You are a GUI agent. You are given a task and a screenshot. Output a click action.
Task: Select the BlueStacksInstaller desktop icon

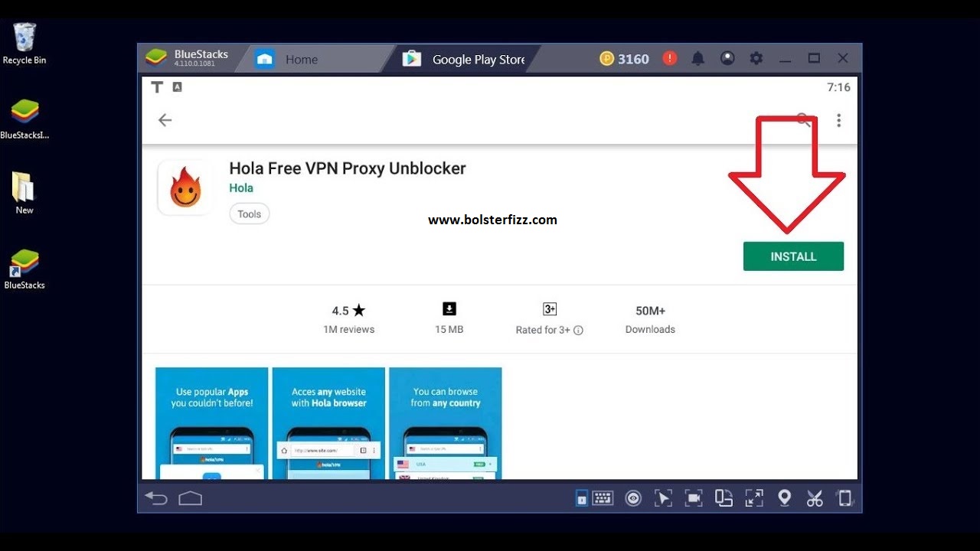[x=24, y=119]
